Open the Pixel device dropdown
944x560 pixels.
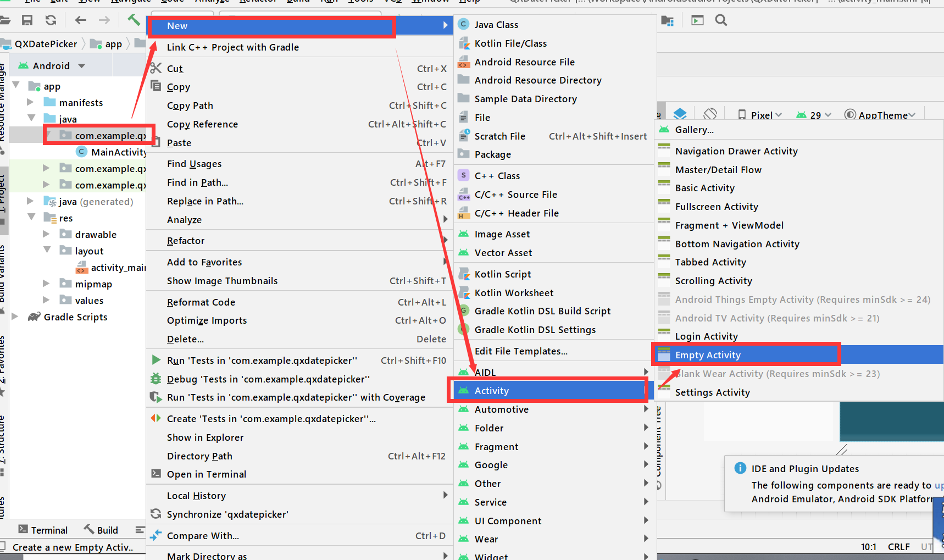(x=760, y=115)
